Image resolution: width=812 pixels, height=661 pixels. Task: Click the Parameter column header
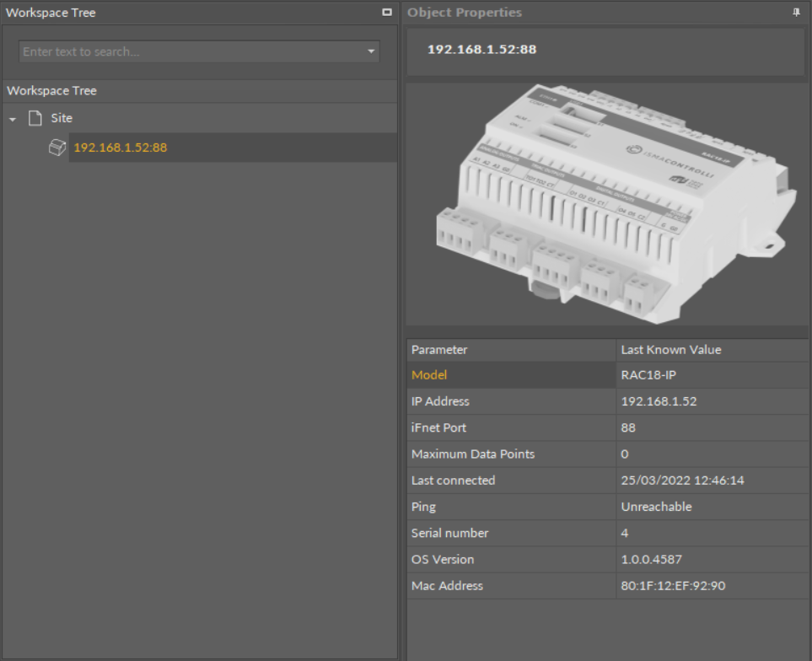click(x=439, y=350)
